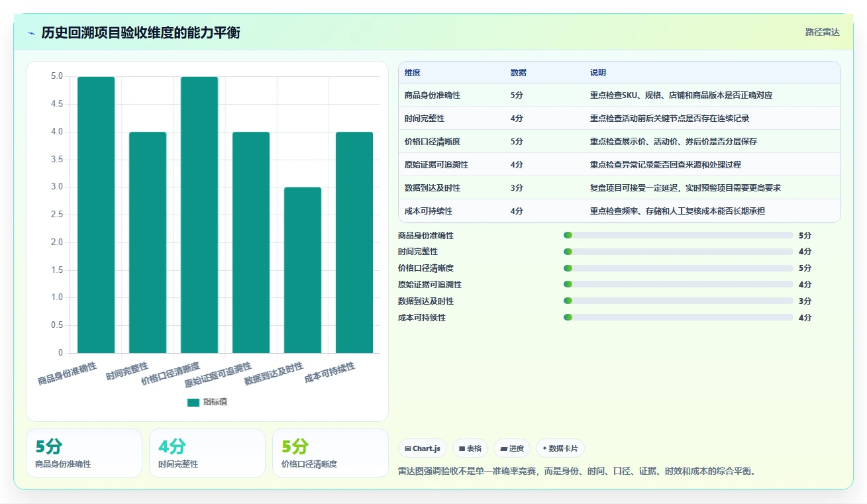The width and height of the screenshot is (867, 504).
Task: Open the 5分 价格口径清晰度 stat card
Action: pyautogui.click(x=331, y=453)
